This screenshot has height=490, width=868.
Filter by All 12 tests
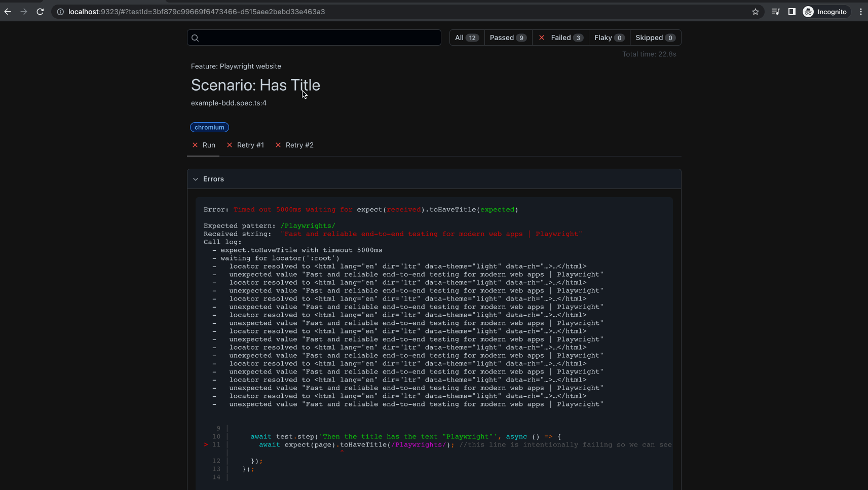click(466, 37)
